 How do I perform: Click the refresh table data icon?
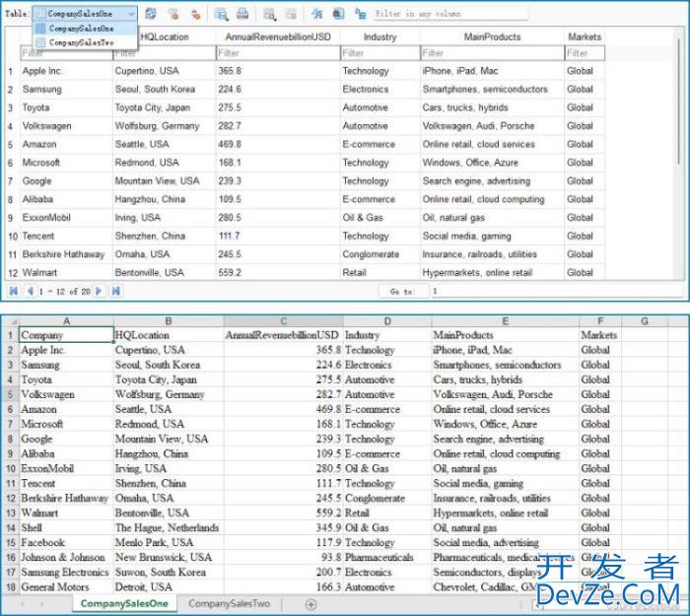(x=151, y=14)
